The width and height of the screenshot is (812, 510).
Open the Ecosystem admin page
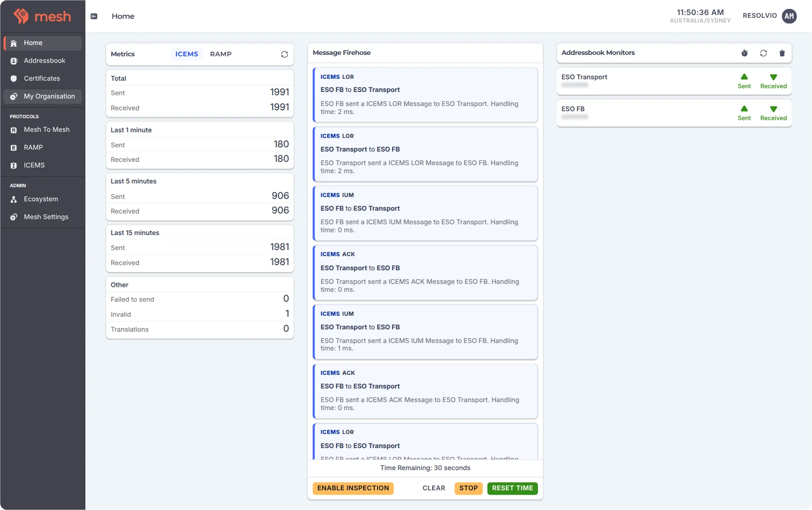point(43,199)
